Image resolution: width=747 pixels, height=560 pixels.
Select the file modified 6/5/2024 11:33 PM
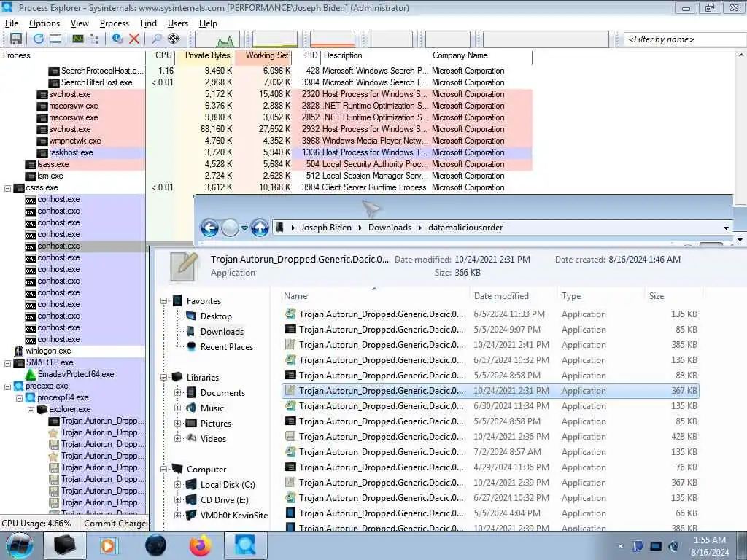[491, 314]
